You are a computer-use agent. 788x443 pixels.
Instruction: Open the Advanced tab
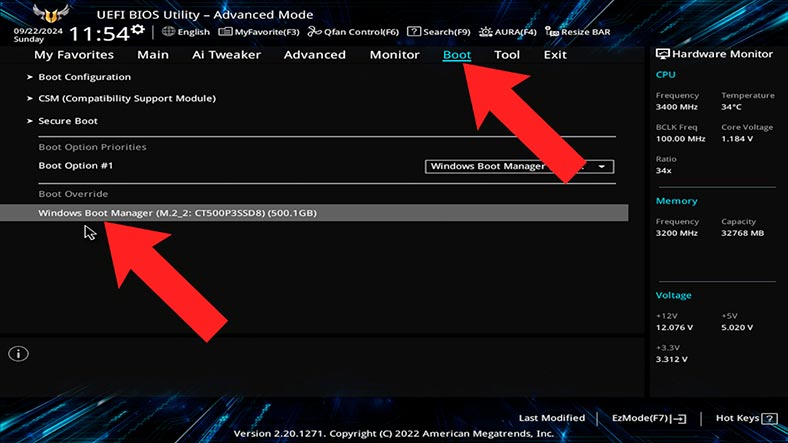[315, 55]
